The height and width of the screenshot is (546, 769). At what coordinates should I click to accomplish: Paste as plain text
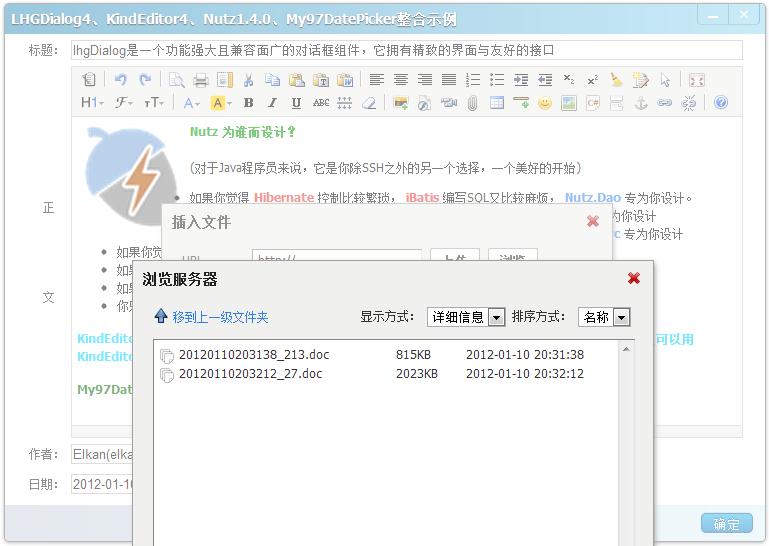[321, 79]
